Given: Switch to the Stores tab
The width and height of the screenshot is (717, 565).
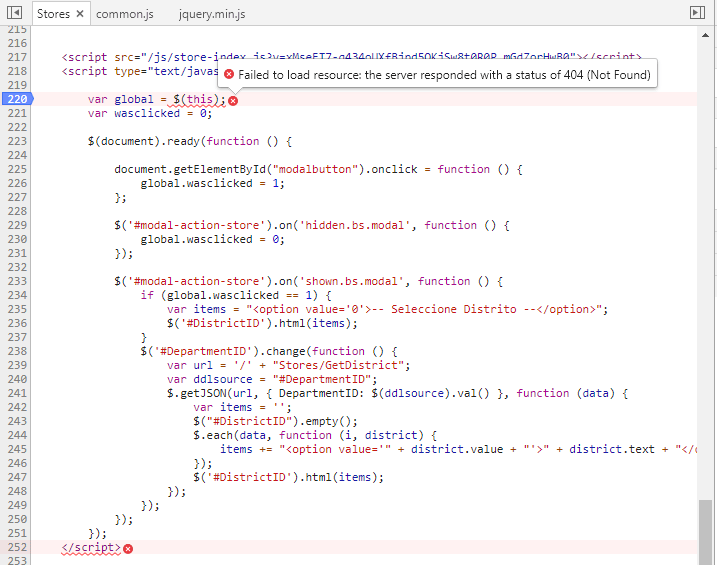Looking at the screenshot, I should (x=54, y=14).
